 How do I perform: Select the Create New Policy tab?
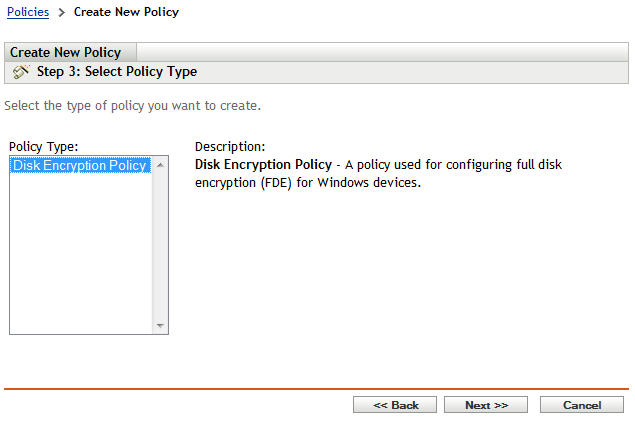(x=66, y=52)
